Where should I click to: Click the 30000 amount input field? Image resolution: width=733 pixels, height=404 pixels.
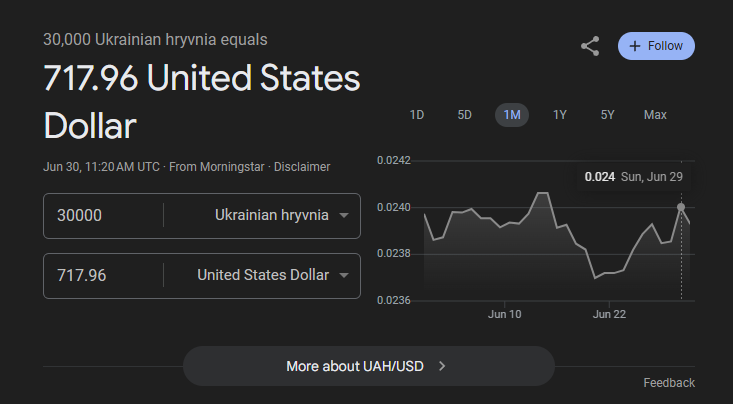pyautogui.click(x=103, y=216)
